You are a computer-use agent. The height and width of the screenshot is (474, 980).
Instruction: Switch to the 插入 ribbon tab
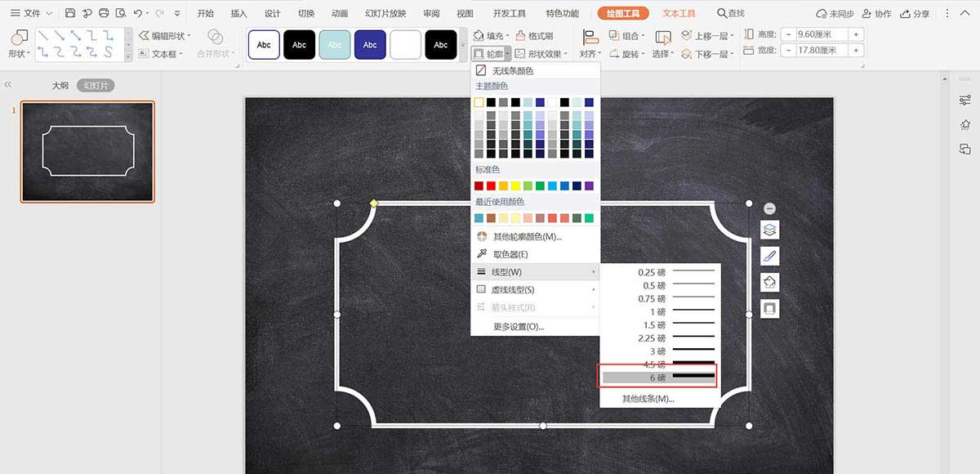pos(239,13)
